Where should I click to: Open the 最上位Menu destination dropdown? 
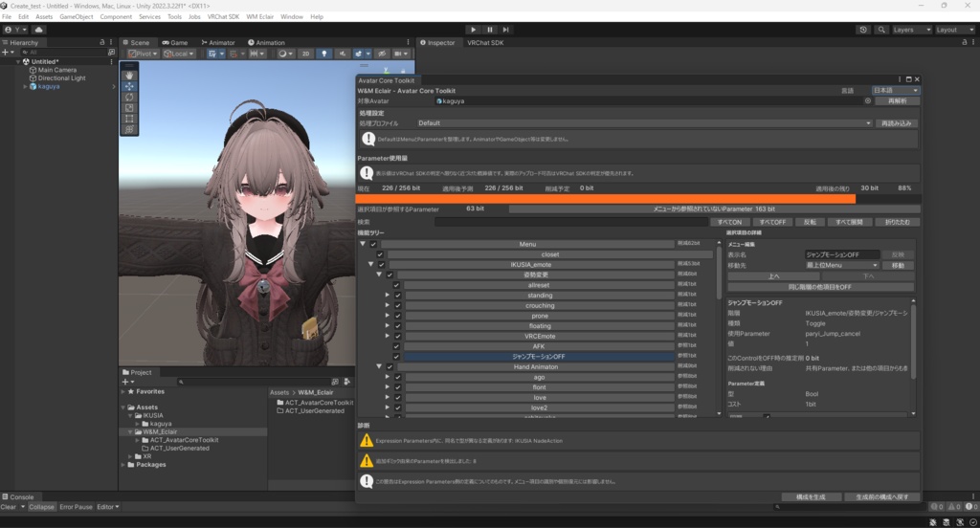(x=842, y=266)
